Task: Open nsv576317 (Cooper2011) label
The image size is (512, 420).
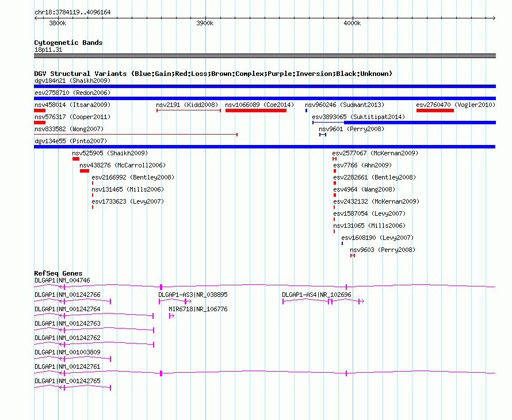Action: (72, 117)
